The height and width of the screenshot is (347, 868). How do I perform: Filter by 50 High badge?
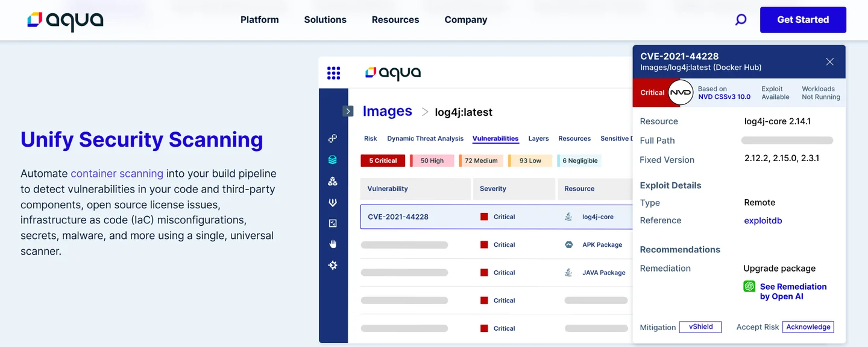click(x=432, y=161)
